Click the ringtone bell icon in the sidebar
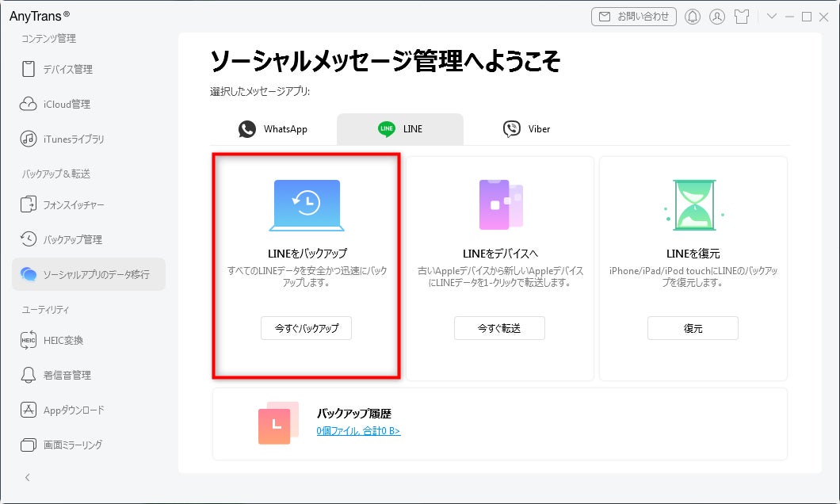 coord(29,375)
